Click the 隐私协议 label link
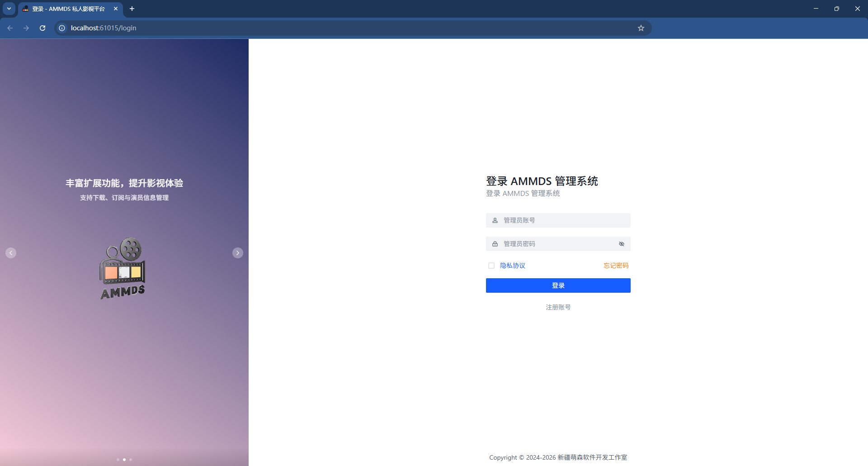 pos(512,266)
